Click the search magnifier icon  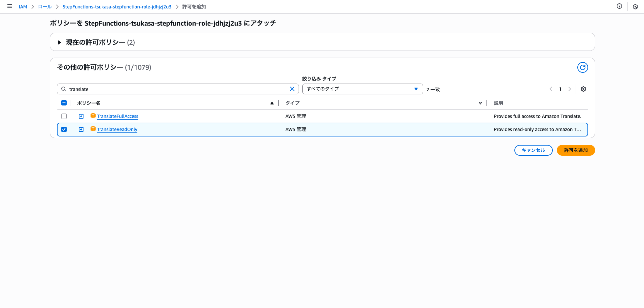click(x=64, y=89)
